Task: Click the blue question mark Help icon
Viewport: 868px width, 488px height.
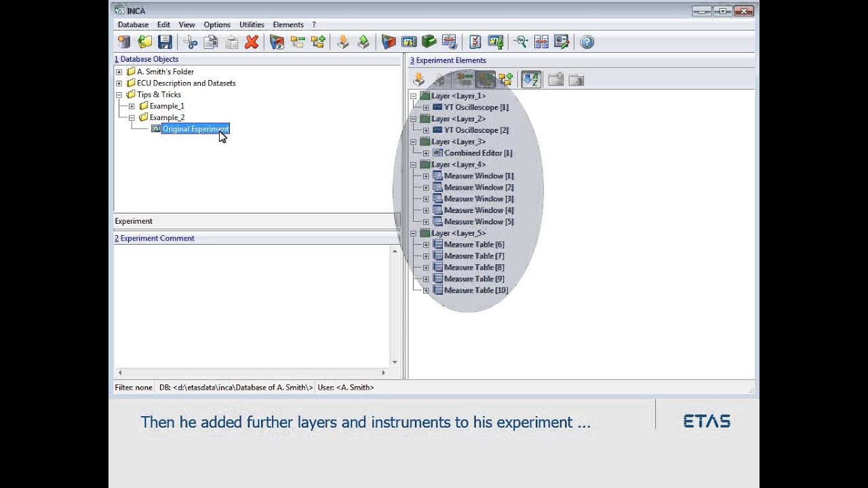Action: click(x=587, y=42)
